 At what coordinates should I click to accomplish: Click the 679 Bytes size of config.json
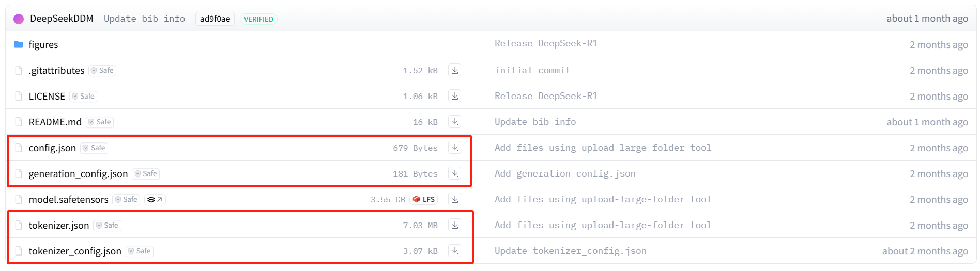415,148
